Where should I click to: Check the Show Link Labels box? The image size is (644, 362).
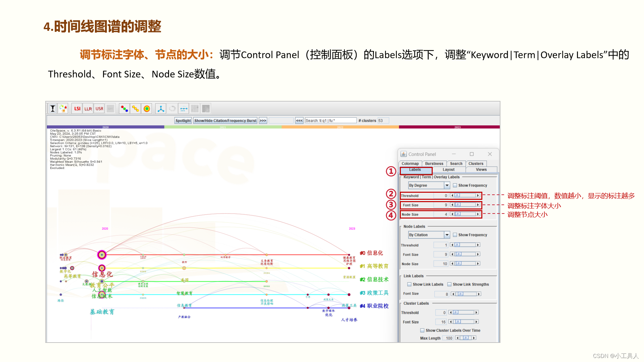410,284
